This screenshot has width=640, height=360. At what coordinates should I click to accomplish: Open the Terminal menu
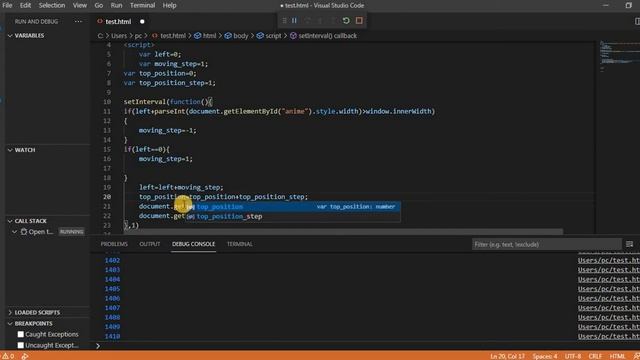tap(142, 5)
